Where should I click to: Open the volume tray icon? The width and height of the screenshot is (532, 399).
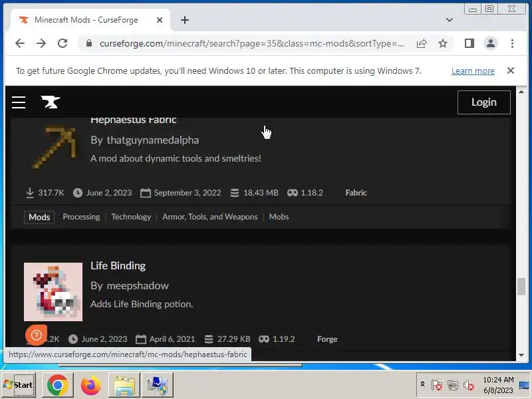[x=469, y=385]
